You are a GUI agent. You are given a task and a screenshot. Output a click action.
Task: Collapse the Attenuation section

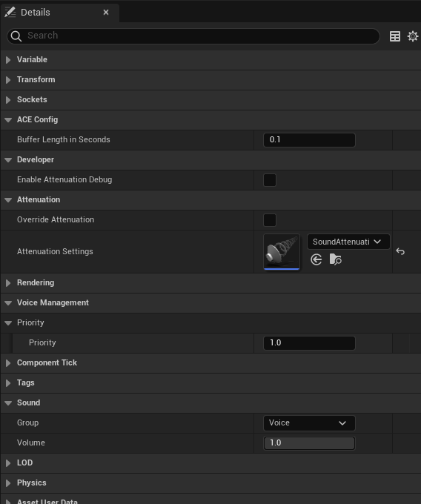point(8,200)
